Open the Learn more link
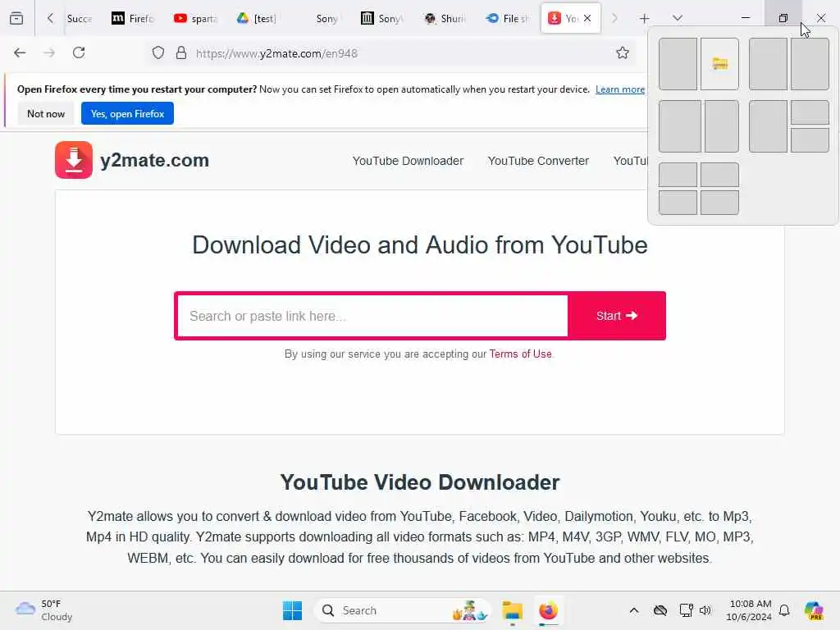This screenshot has height=630, width=840. click(x=620, y=89)
